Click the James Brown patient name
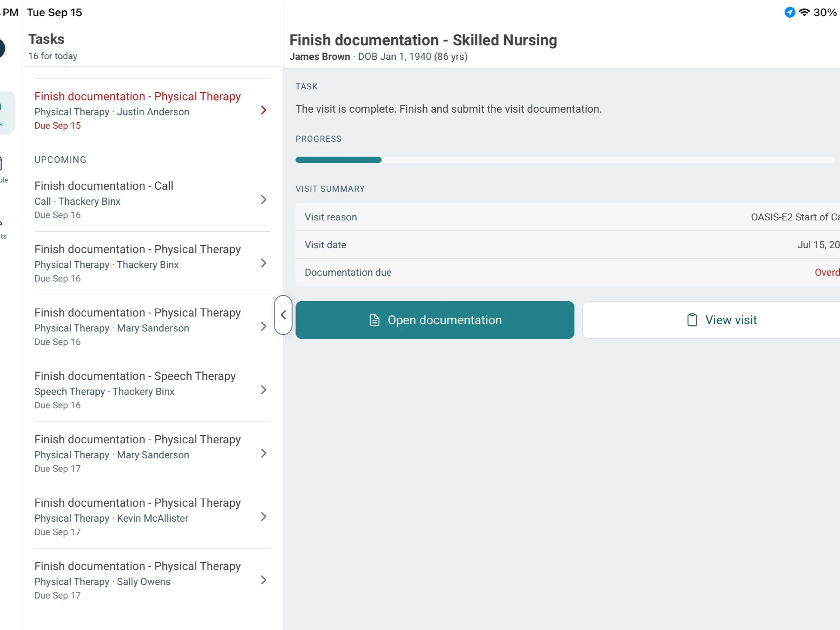The height and width of the screenshot is (630, 840). [319, 56]
